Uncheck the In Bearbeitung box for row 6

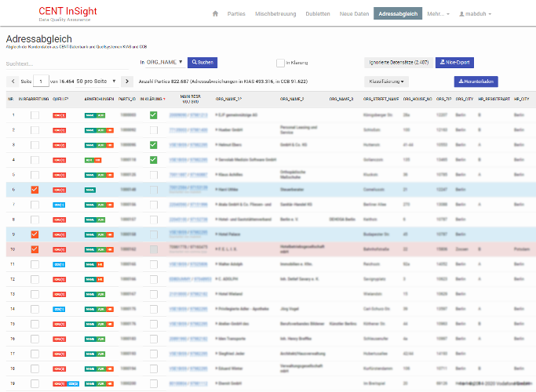click(x=35, y=190)
